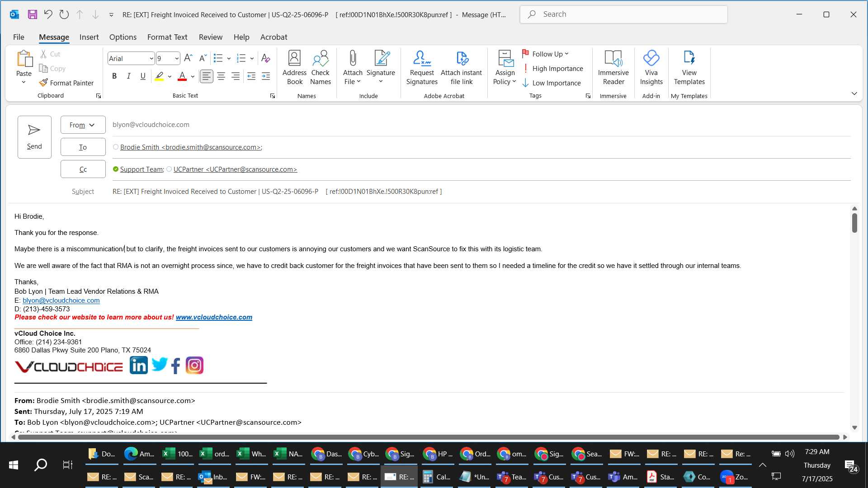Collapse the ribbon with chevron
Screen dimensions: 868x488
pyautogui.click(x=854, y=94)
